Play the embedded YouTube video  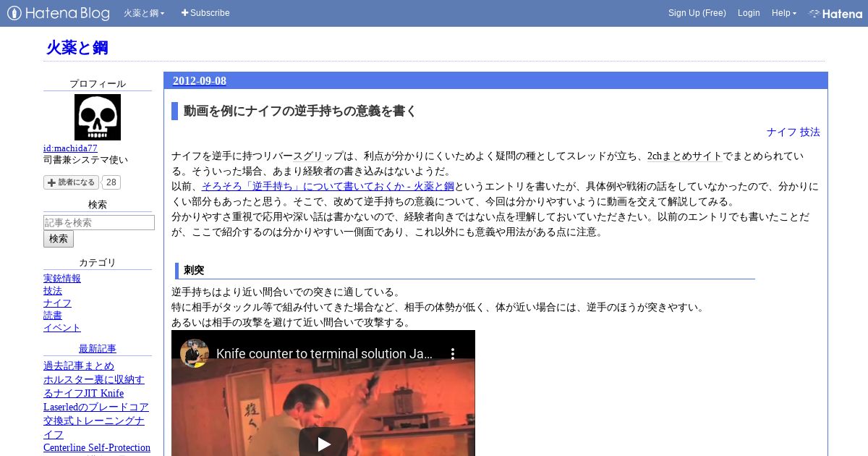(323, 443)
